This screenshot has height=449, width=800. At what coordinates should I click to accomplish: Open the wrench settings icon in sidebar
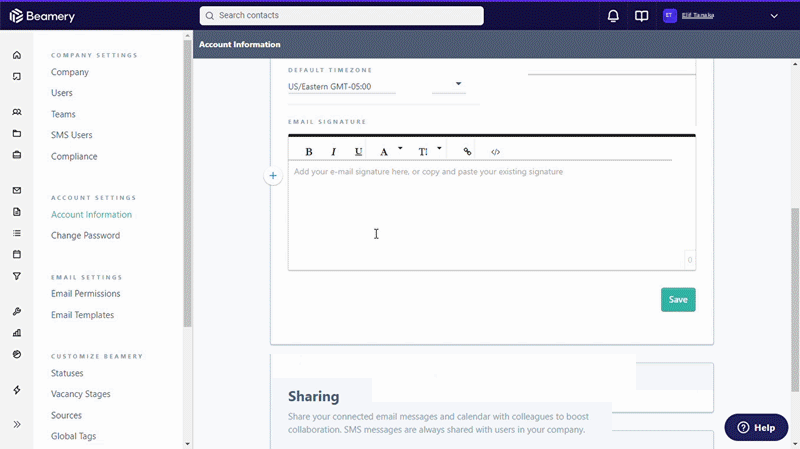(17, 312)
